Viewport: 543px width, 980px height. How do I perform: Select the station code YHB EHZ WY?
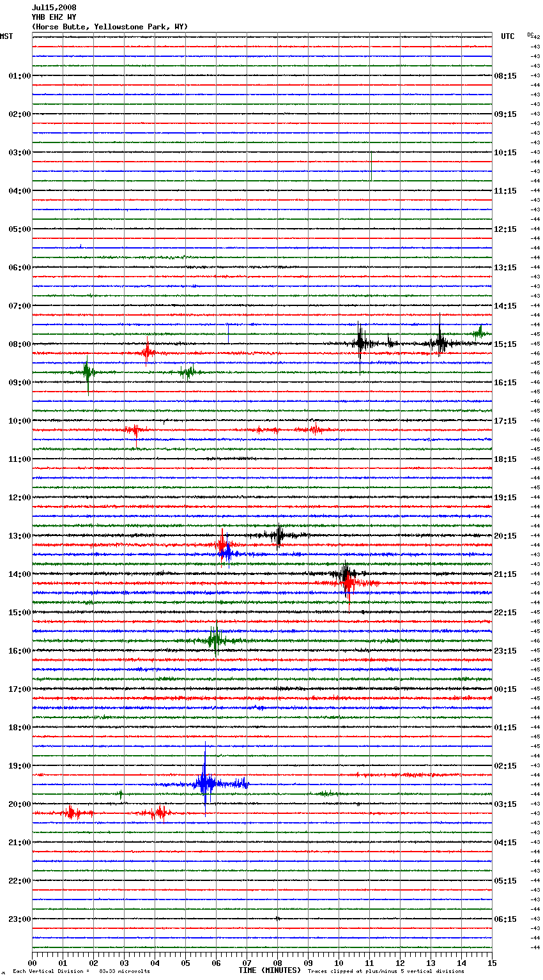pos(54,17)
